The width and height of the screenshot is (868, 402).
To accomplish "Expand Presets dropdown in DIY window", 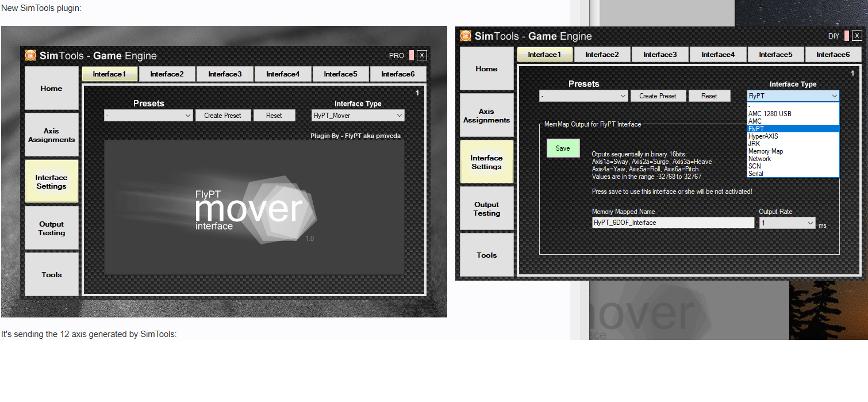I will 583,96.
